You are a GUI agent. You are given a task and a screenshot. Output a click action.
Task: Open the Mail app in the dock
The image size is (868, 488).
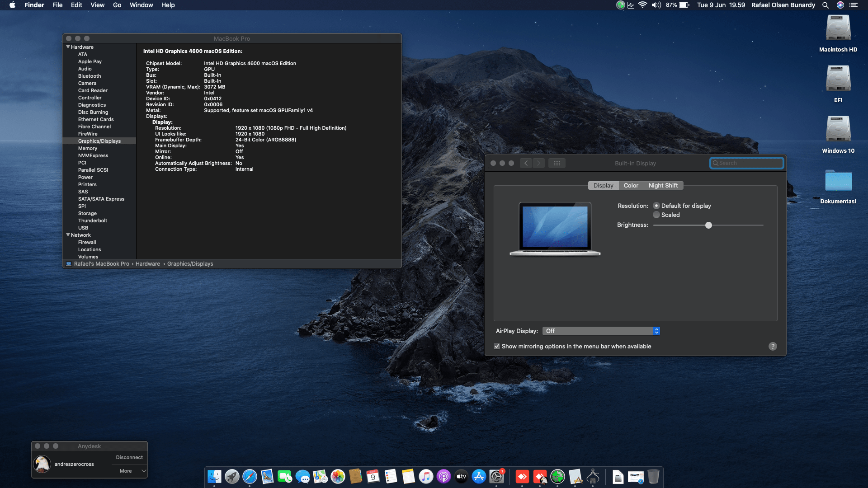point(267,476)
